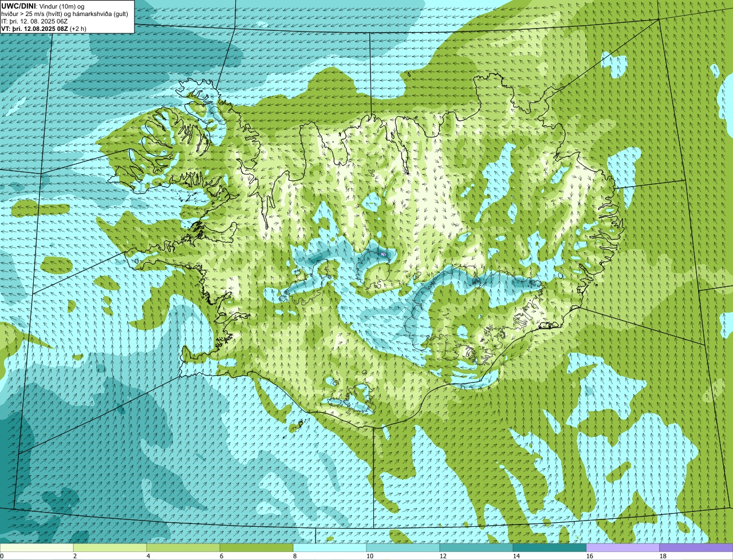This screenshot has height=560, width=733.
Task: Click the 4–6 m/s green legend swatch
Action: pyautogui.click(x=183, y=547)
